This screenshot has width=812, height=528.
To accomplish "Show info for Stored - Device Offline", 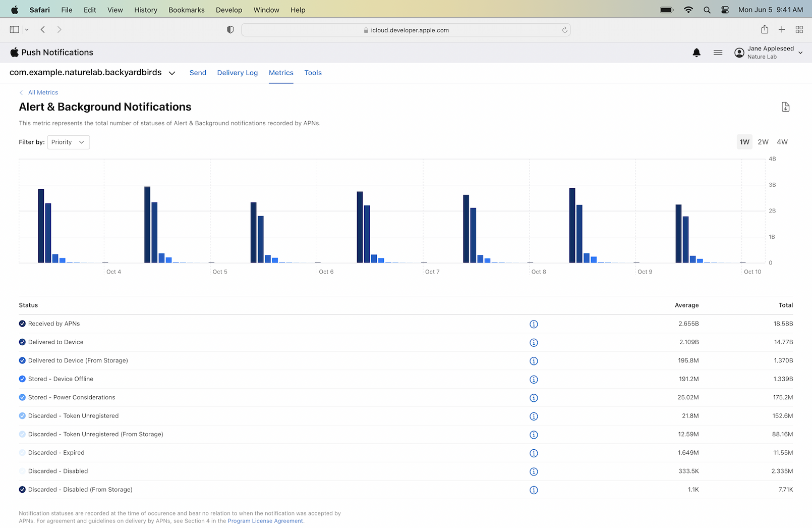I will pos(534,380).
